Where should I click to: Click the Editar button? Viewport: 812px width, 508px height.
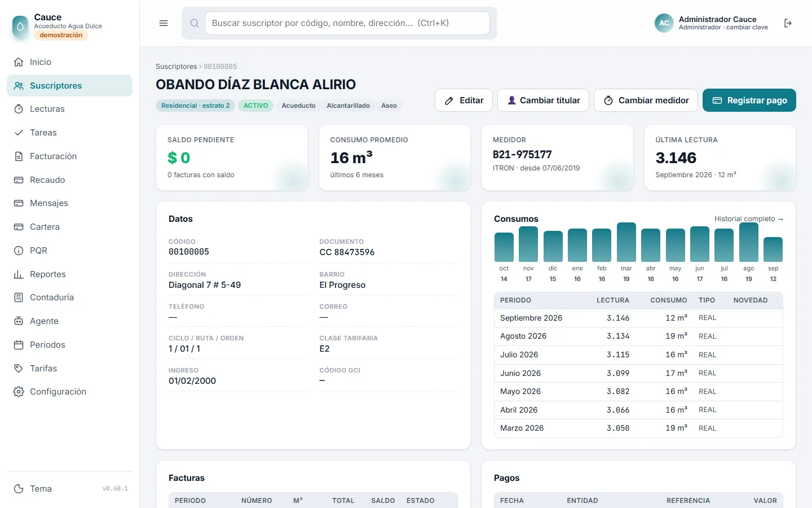[464, 100]
